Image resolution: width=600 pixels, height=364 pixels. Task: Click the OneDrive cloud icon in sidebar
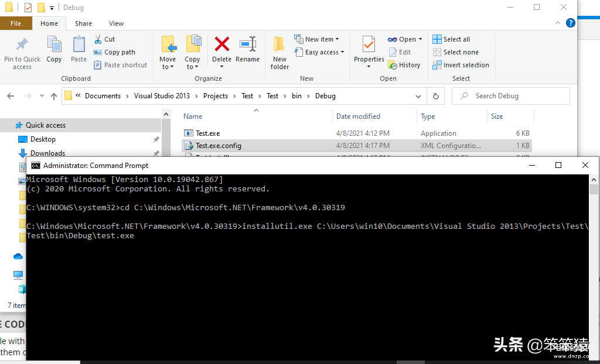tap(18, 256)
